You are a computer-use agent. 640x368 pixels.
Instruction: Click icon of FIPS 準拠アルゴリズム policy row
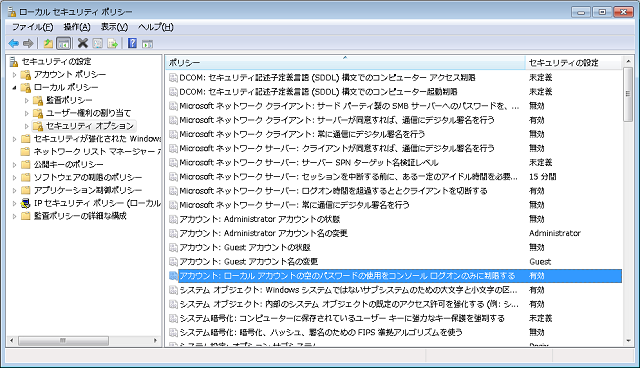pos(173,333)
